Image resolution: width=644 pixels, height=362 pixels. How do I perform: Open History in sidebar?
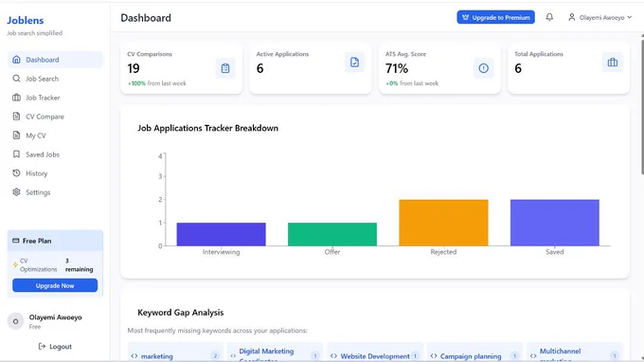55,173
